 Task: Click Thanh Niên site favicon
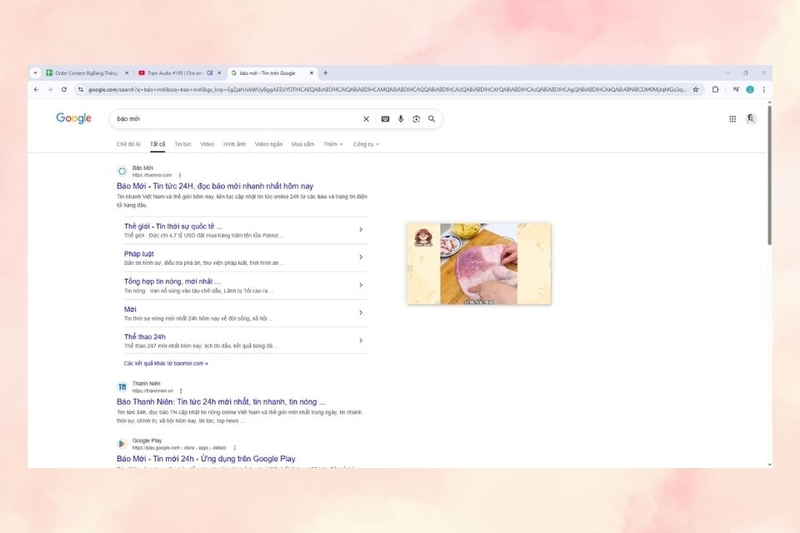122,387
